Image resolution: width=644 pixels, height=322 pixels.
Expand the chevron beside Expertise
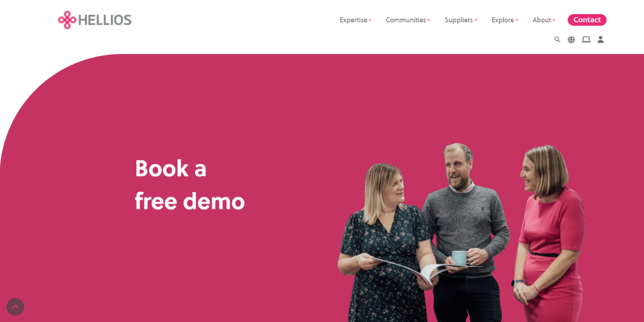(370, 20)
